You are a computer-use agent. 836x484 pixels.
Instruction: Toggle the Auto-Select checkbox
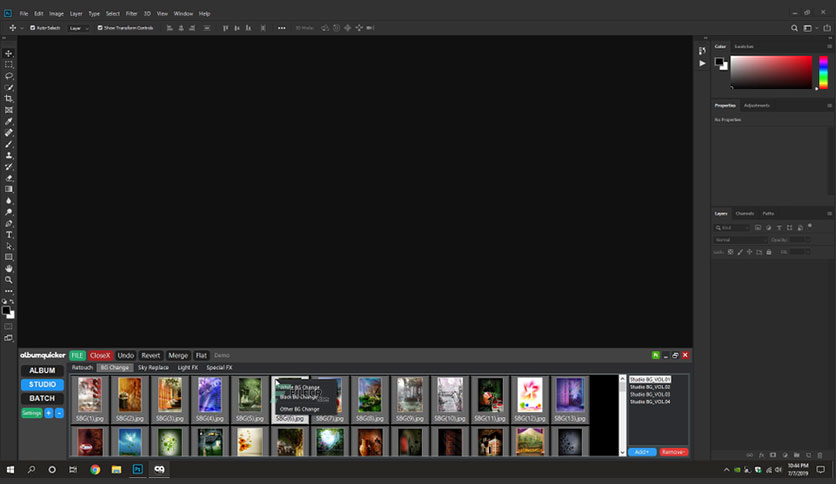[x=33, y=28]
